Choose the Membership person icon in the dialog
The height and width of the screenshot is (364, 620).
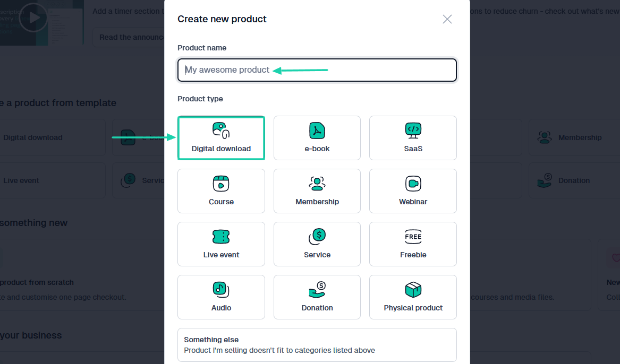click(317, 184)
